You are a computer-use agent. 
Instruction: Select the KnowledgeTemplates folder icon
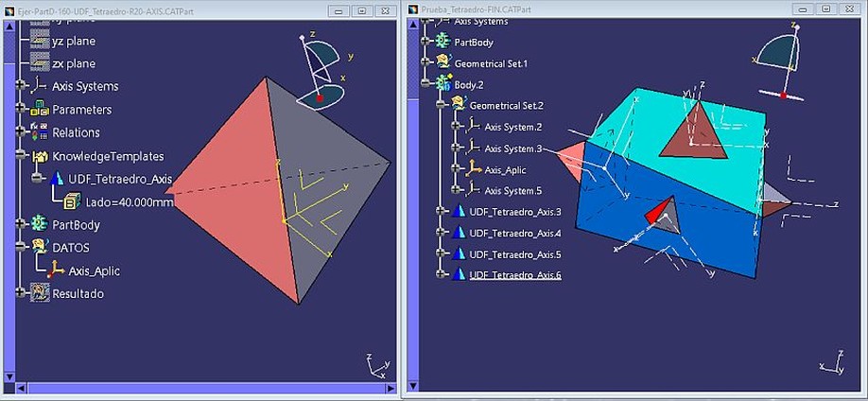coord(39,156)
